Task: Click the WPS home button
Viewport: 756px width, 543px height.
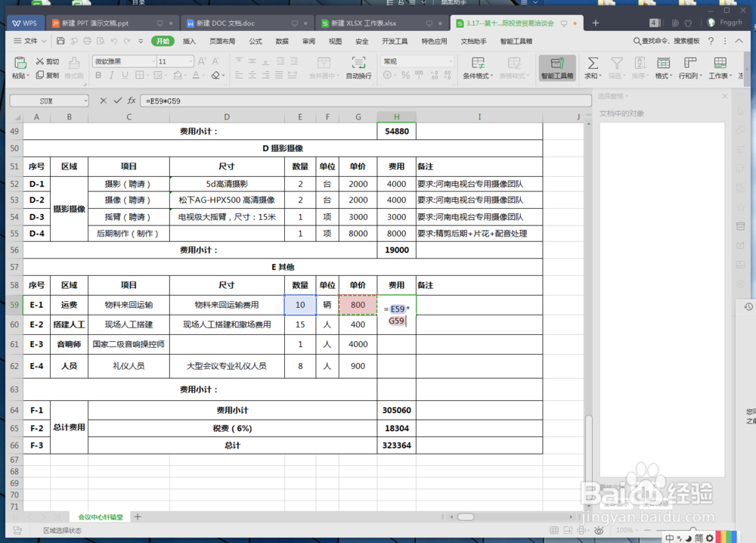Action: click(25, 23)
